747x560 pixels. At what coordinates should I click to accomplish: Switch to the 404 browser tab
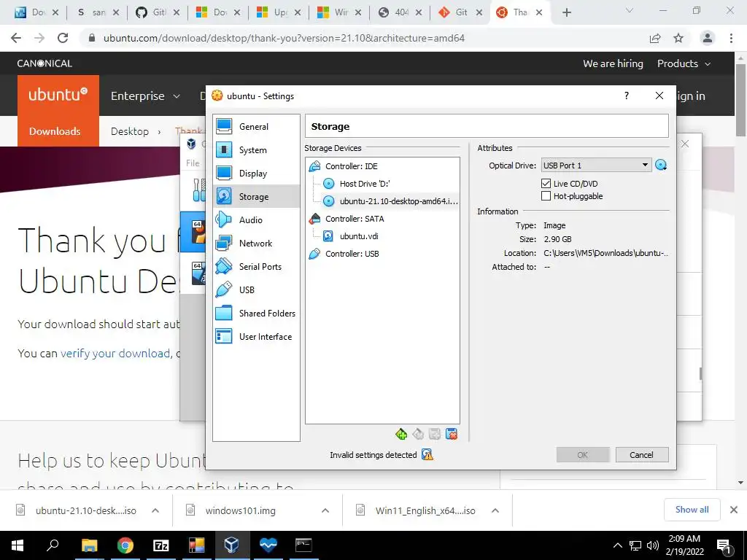tap(401, 12)
